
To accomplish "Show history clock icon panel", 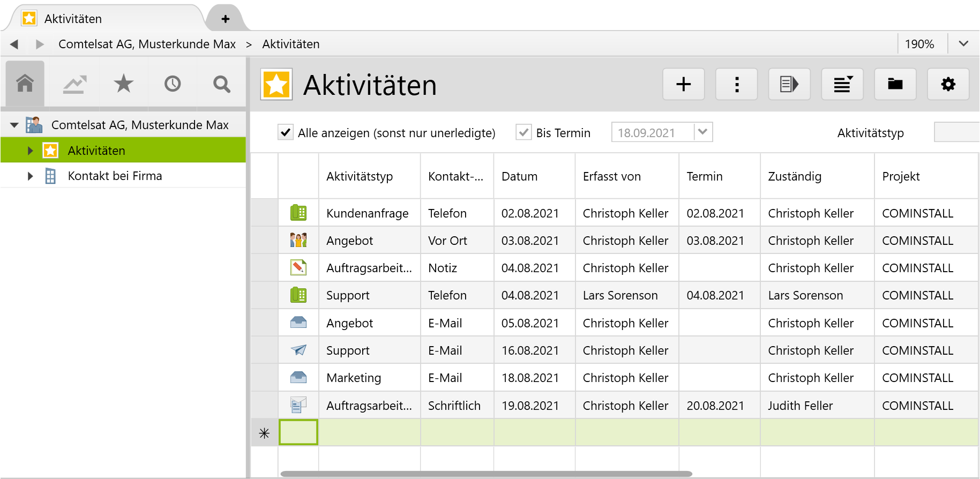I will click(x=173, y=84).
